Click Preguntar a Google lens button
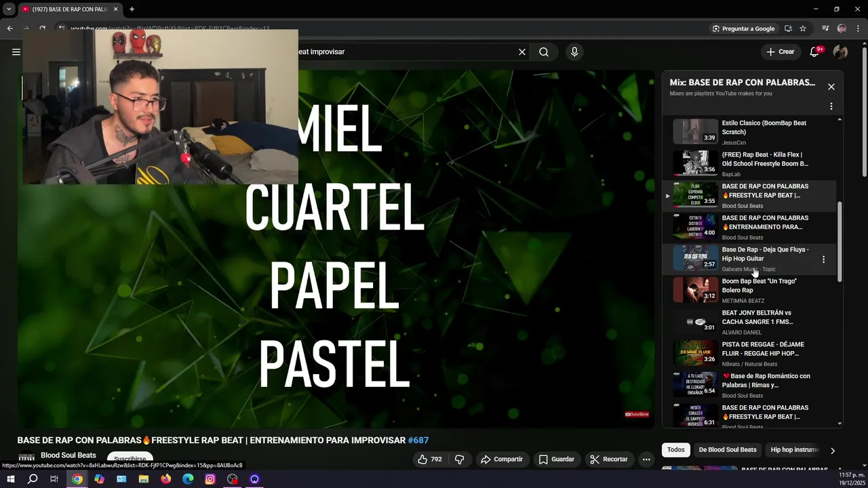868x488 pixels. click(x=744, y=28)
